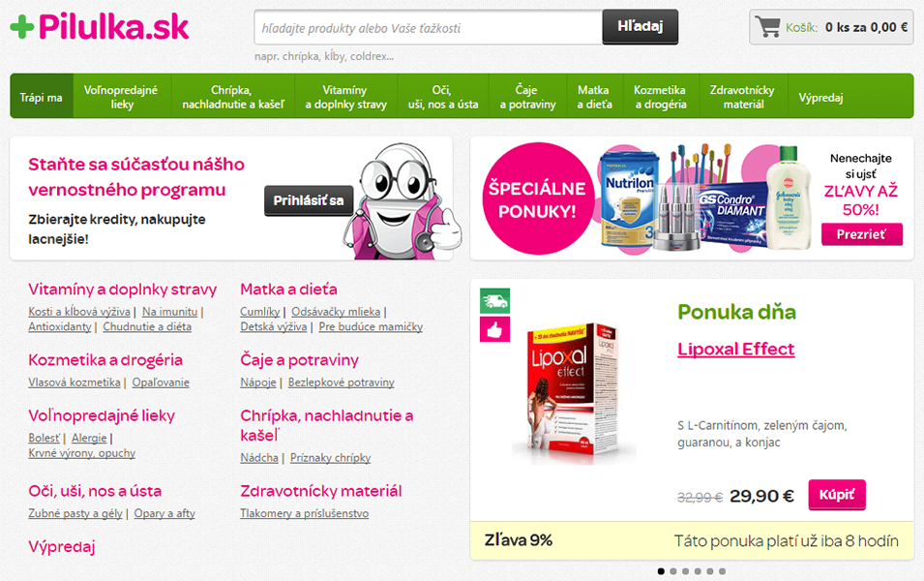
Task: Select the last carousel dot
Action: [723, 571]
